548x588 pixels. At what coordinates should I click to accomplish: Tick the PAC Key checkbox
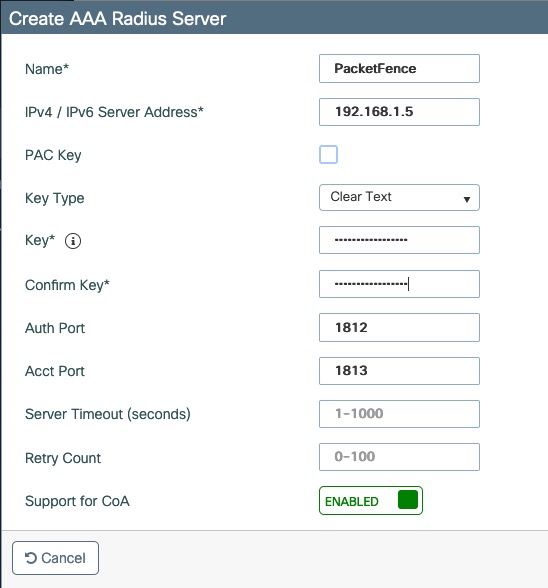[x=328, y=154]
